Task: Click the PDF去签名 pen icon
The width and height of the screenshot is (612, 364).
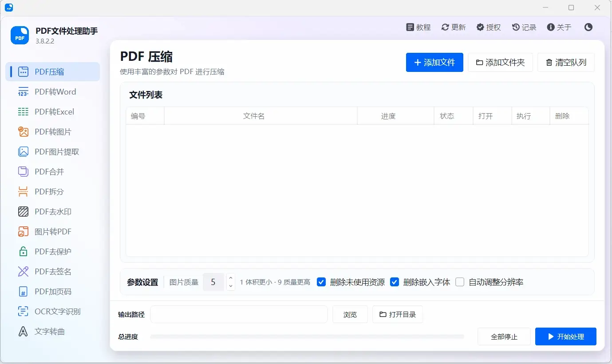Action: coord(23,272)
